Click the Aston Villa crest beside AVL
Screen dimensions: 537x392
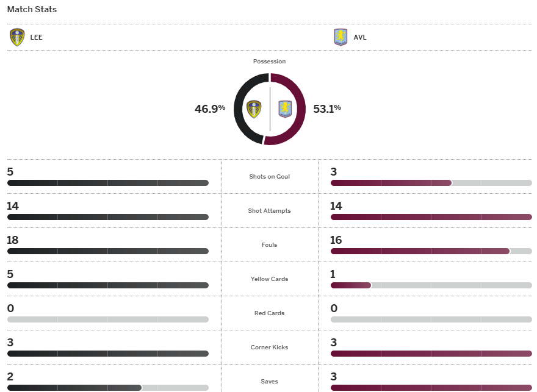click(x=341, y=37)
